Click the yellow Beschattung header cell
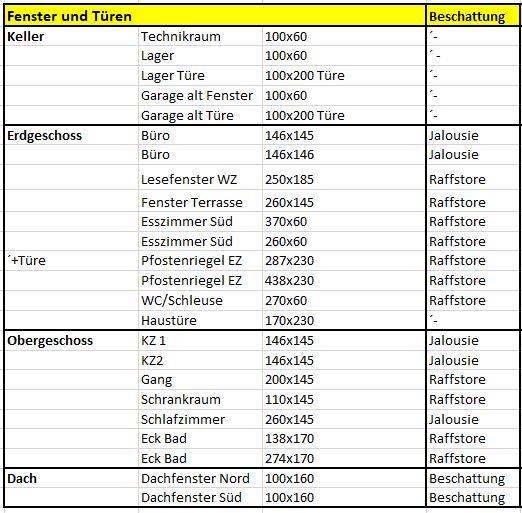Image resolution: width=522 pixels, height=513 pixels. 473,16
